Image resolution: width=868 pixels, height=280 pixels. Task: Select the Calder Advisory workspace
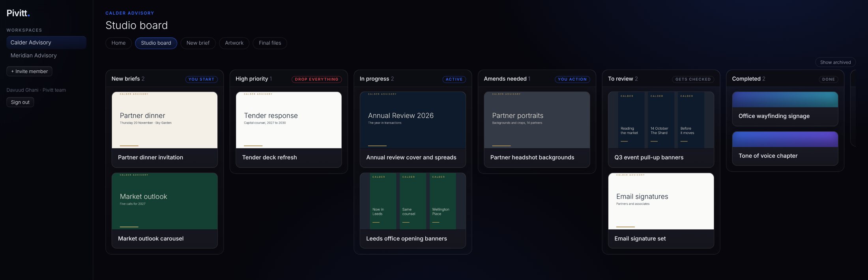[46, 43]
